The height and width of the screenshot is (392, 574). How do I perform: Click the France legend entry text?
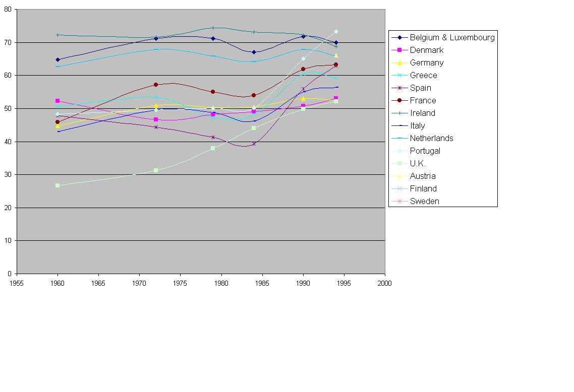coord(423,100)
